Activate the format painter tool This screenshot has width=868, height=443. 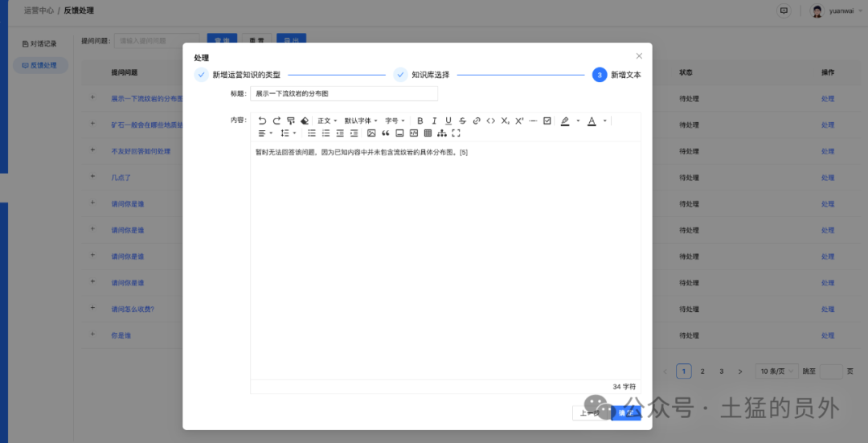(x=291, y=121)
